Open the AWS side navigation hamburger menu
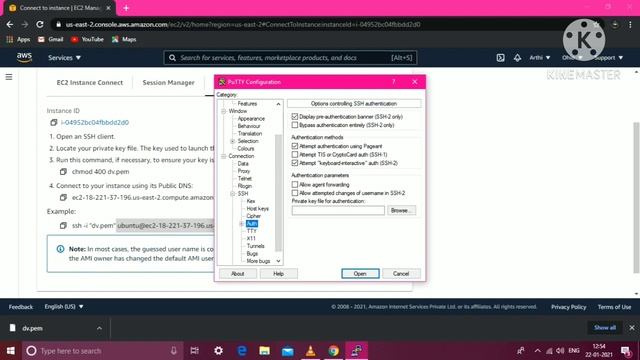Viewport: 640px width, 360px height. (x=9, y=77)
